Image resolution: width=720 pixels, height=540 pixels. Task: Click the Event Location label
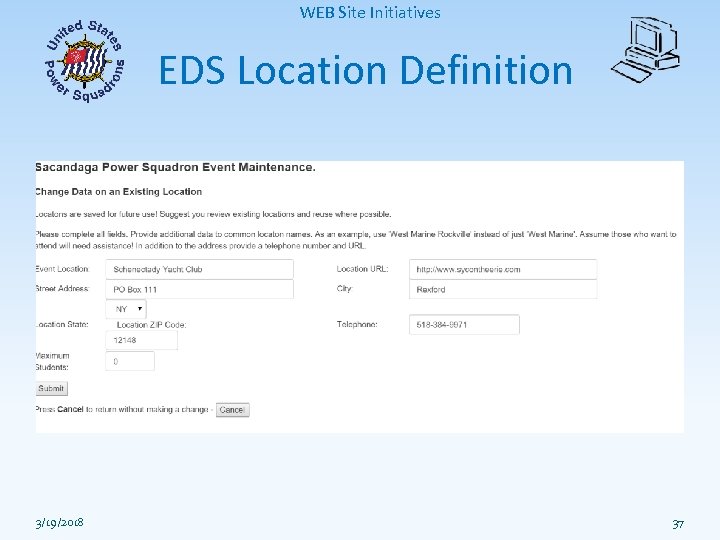[62, 269]
